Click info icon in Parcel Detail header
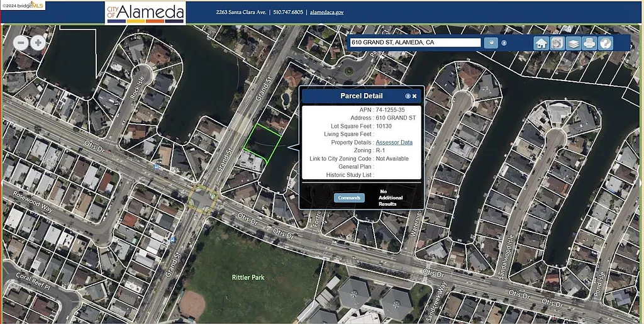 408,96
